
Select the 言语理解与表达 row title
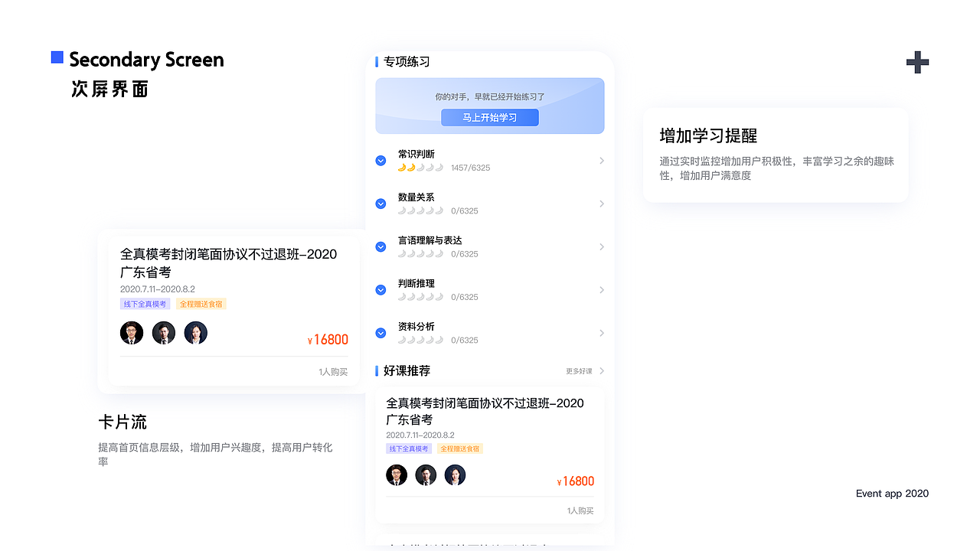430,240
